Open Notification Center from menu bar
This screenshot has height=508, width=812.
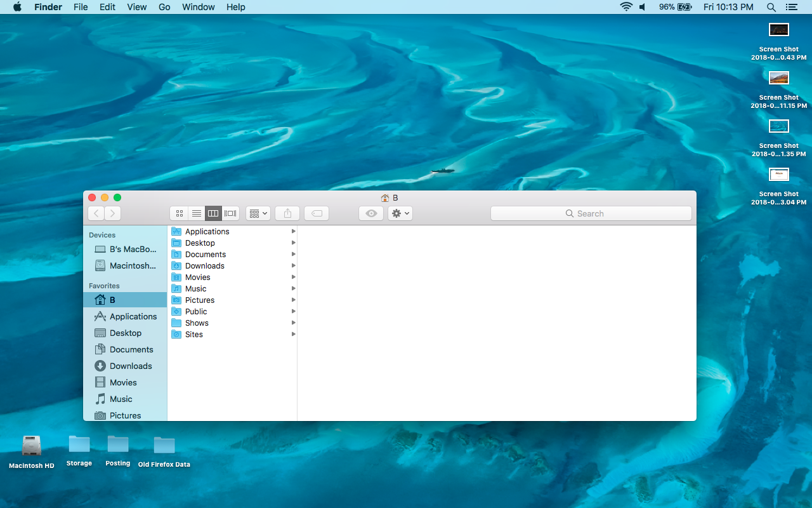[791, 7]
